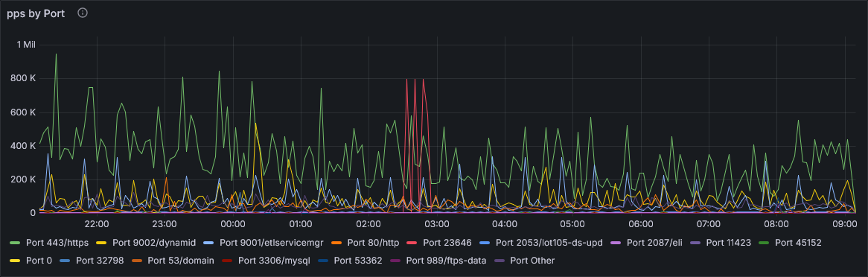Toggle Port 9002/dynamid series in legend
Image resolution: width=868 pixels, height=277 pixels.
click(x=154, y=243)
